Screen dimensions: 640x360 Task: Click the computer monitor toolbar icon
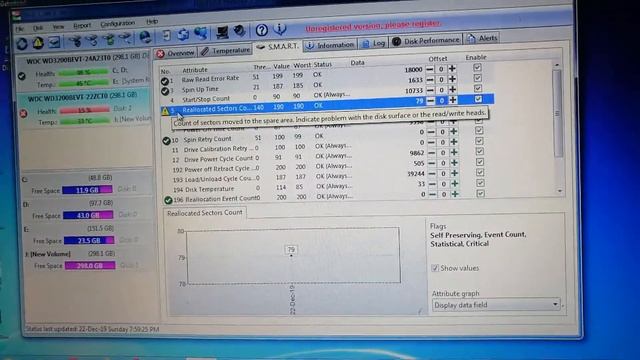(x=222, y=32)
